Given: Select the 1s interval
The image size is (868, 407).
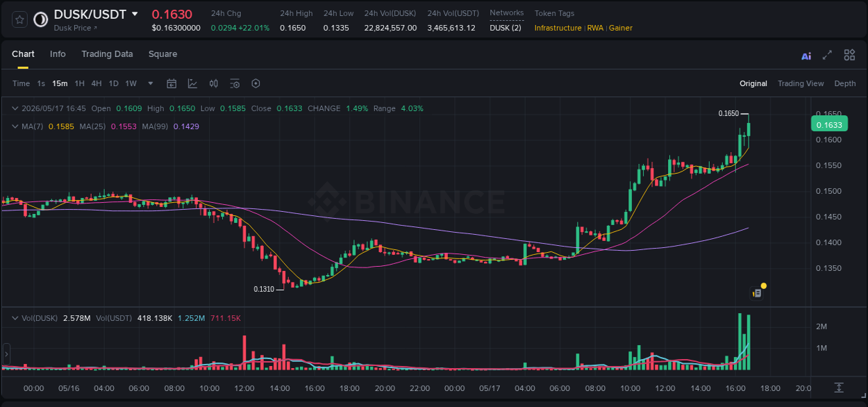Looking at the screenshot, I should [41, 83].
